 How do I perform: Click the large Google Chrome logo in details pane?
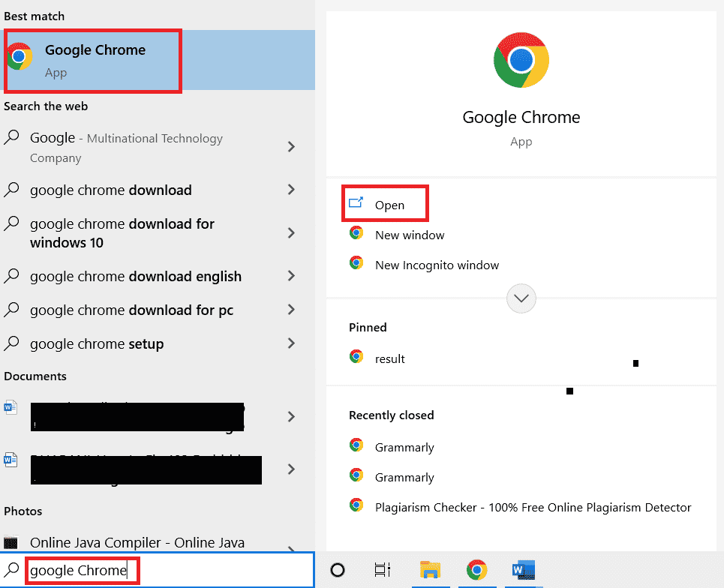521,60
